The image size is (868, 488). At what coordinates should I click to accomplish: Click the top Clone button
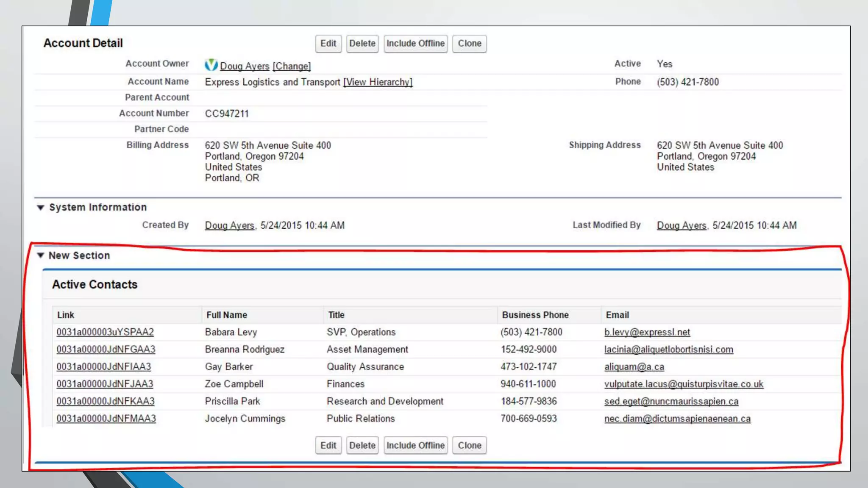tap(469, 44)
